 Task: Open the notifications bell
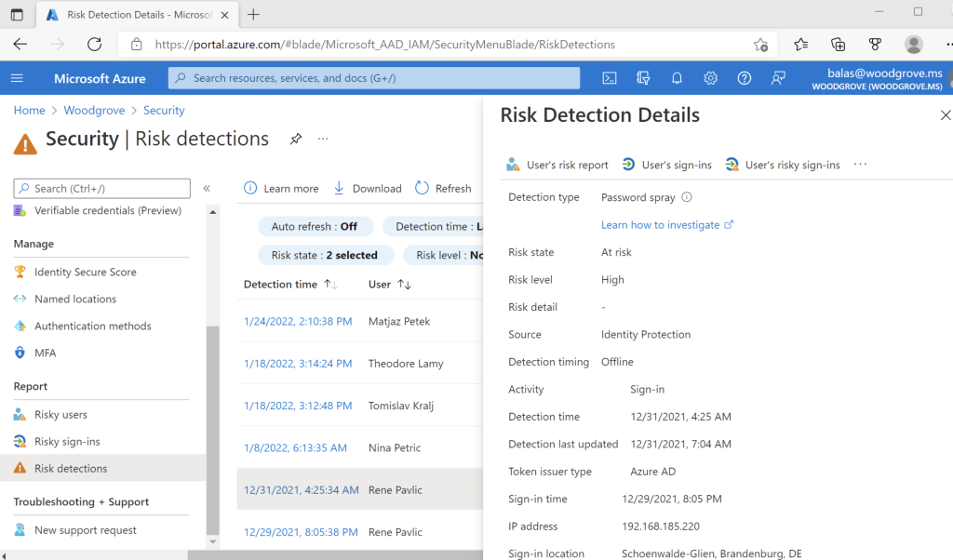click(x=677, y=78)
